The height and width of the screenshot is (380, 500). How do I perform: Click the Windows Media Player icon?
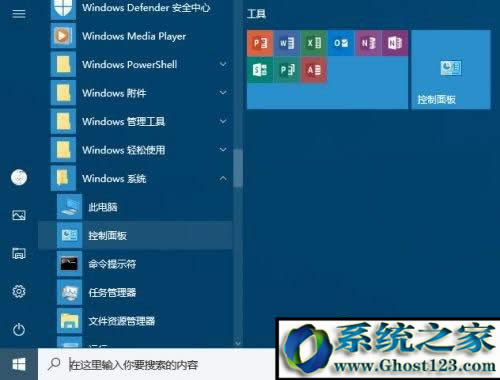coord(63,36)
